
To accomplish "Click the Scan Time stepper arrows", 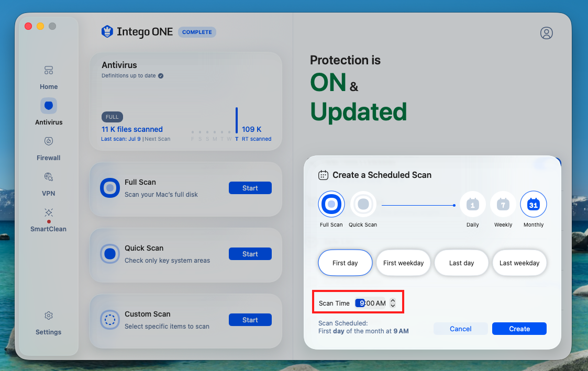I will 393,303.
